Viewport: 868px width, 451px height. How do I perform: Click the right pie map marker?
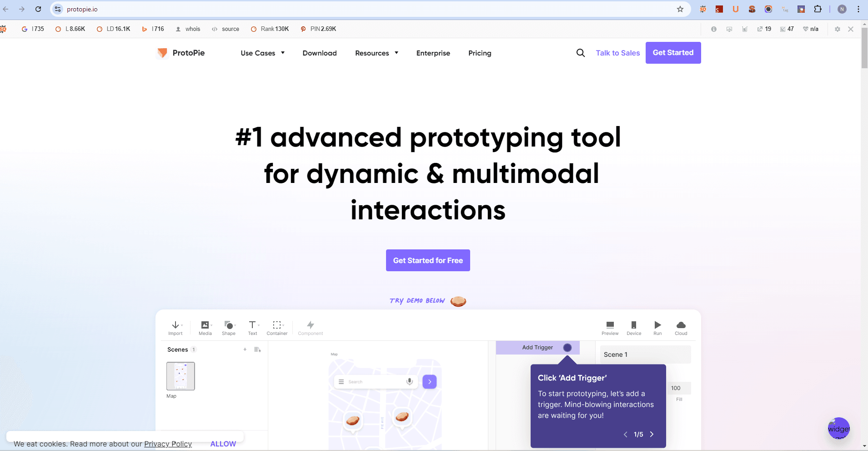click(402, 417)
